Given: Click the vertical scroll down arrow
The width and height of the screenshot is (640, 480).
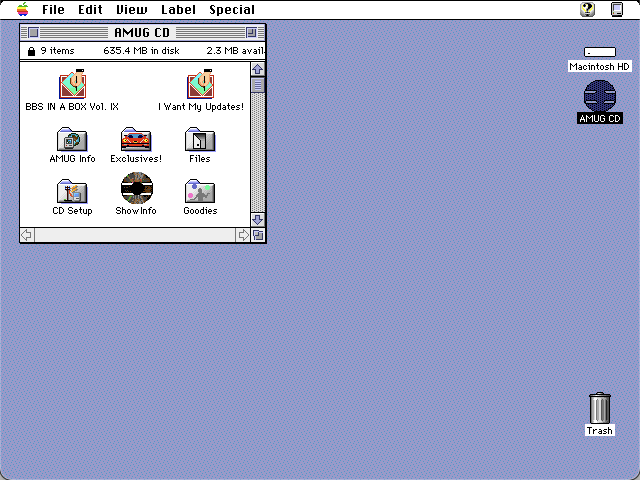Looking at the screenshot, I should [x=258, y=220].
